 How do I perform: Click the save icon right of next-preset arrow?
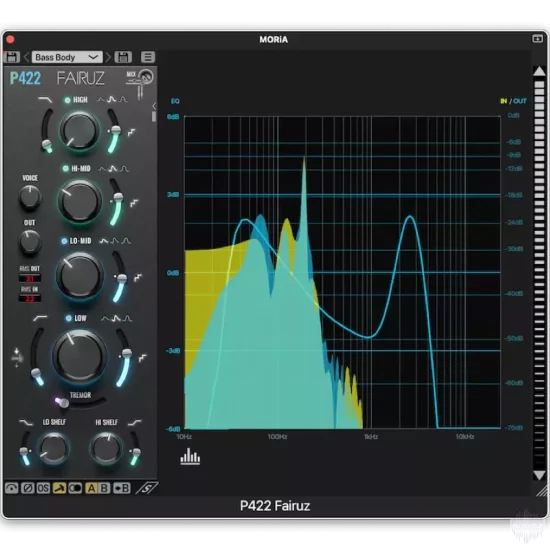[123, 57]
